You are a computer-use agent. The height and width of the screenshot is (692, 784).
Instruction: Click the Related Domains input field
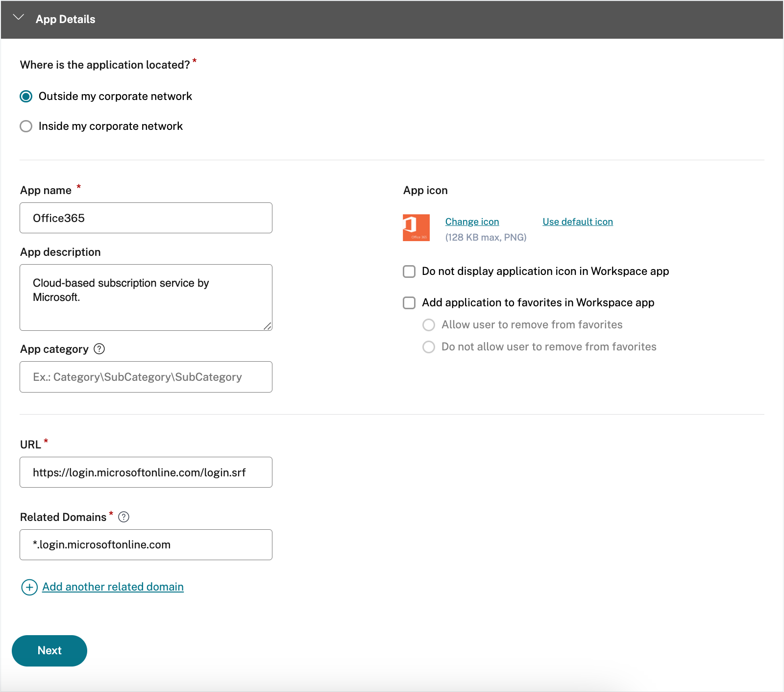(x=146, y=544)
